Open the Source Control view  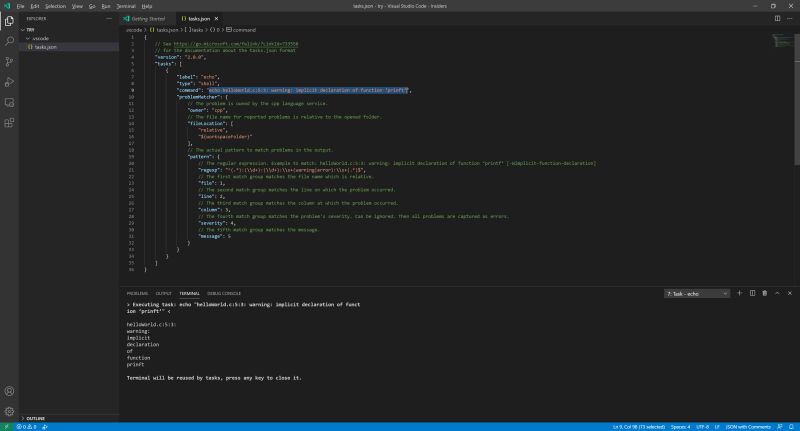[9, 62]
